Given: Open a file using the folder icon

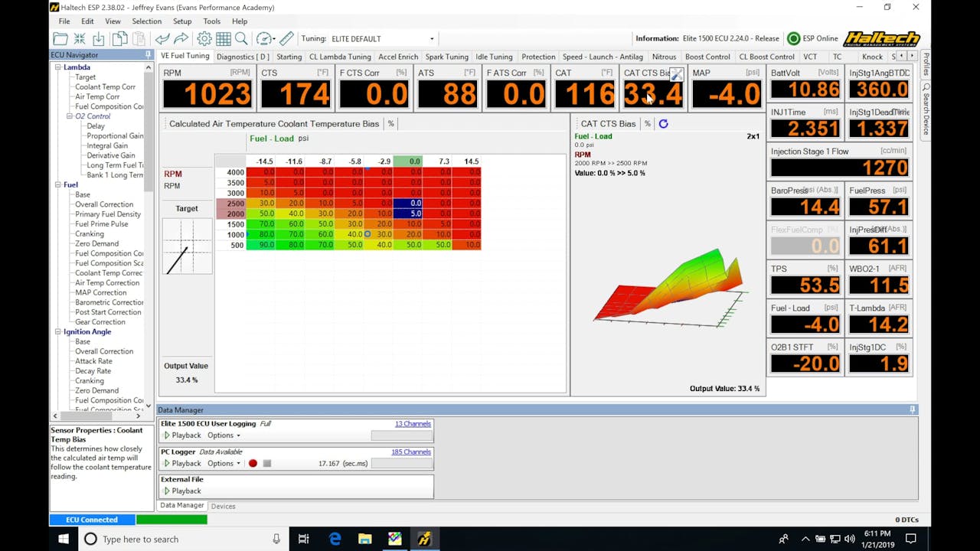Looking at the screenshot, I should coord(60,37).
